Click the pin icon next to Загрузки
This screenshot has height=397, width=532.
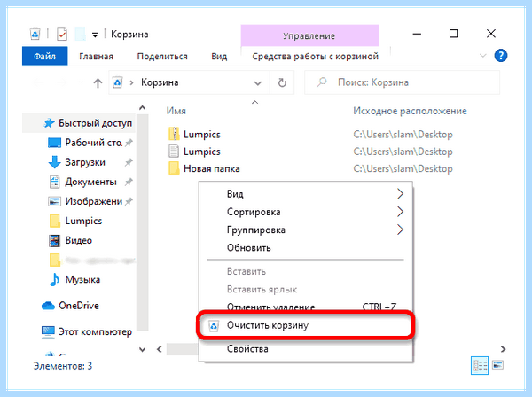click(129, 162)
